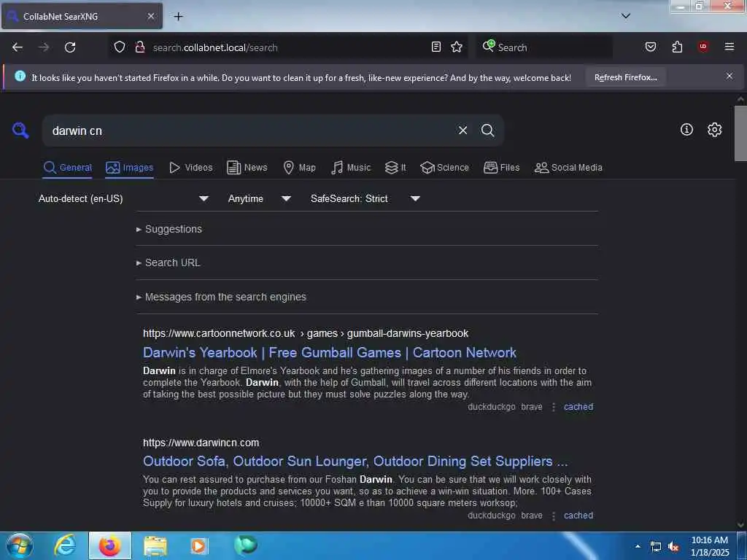Switch to the Science category
The height and width of the screenshot is (560, 747).
[x=444, y=168]
